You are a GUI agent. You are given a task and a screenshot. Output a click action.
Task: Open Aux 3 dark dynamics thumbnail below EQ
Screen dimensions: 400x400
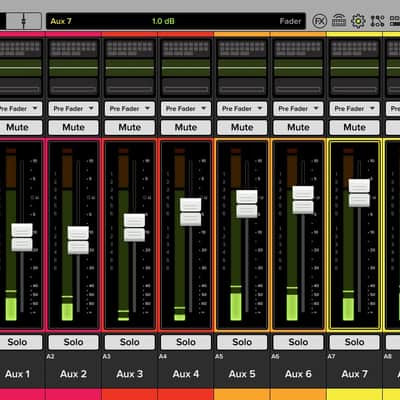130,87
